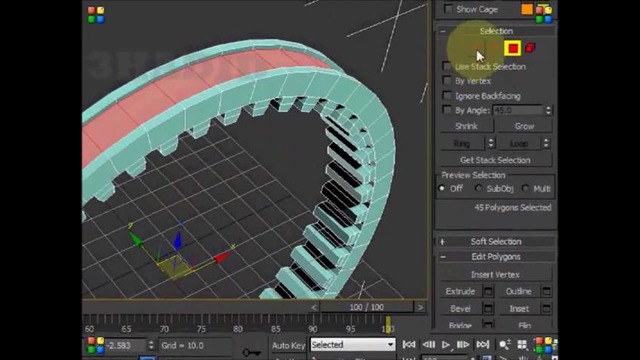Click time slider previous frame arrow
The image size is (640, 360).
(x=313, y=307)
